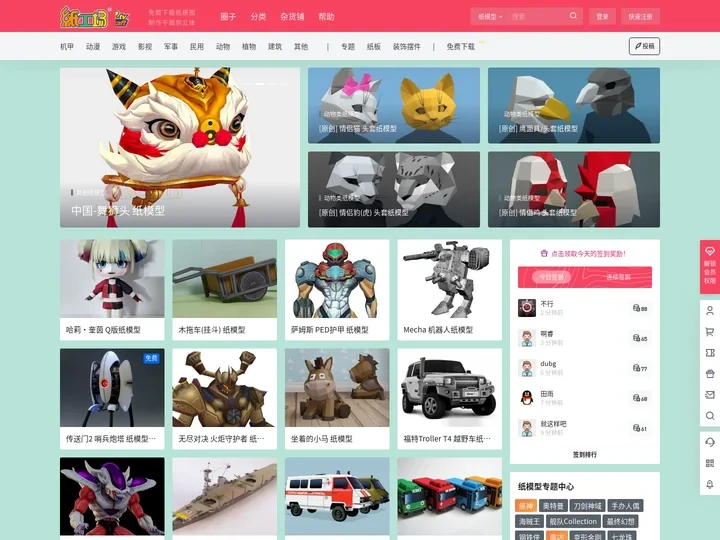Image resolution: width=720 pixels, height=540 pixels.
Task: Open the 装饰摆件 nav link
Action: pos(407,46)
